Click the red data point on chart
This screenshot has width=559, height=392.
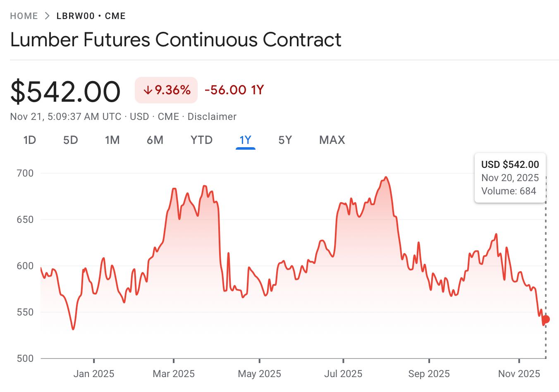[546, 319]
